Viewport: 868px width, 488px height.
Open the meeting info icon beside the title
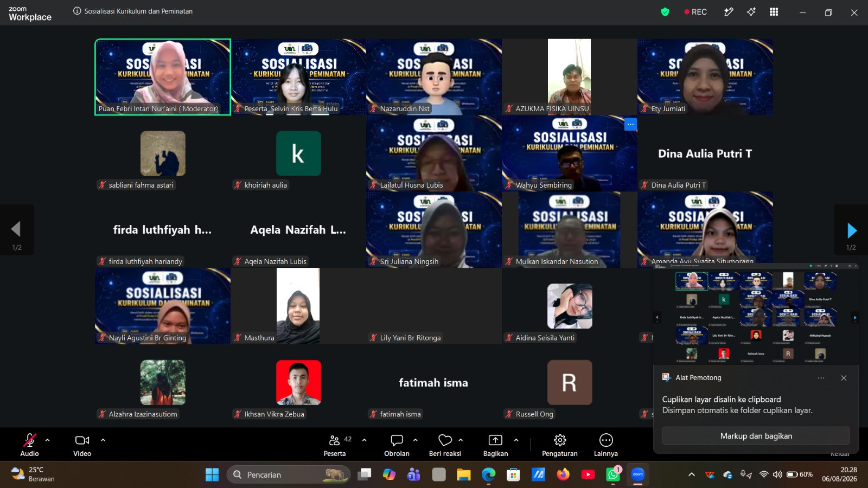point(77,11)
